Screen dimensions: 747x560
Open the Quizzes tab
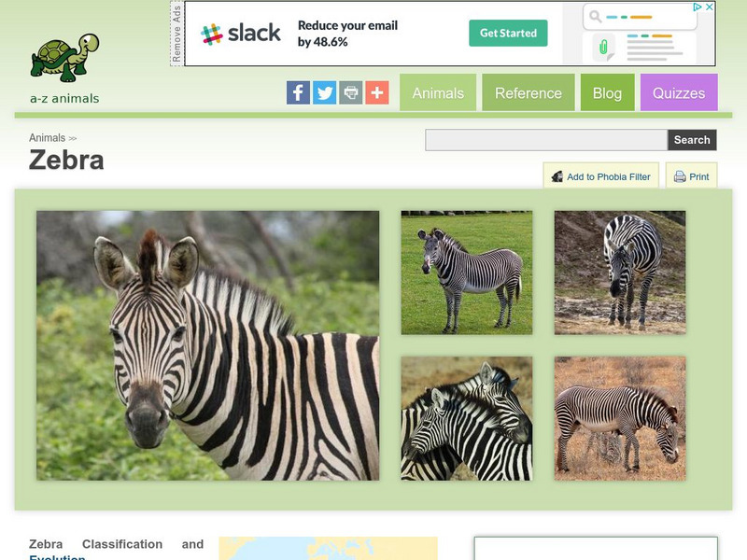click(679, 92)
